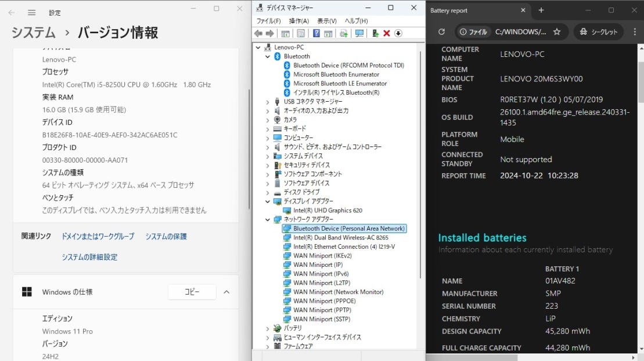Click the Forward arrow in Device Manager toolbar
Screen dimensions: 644x361
(270, 33)
